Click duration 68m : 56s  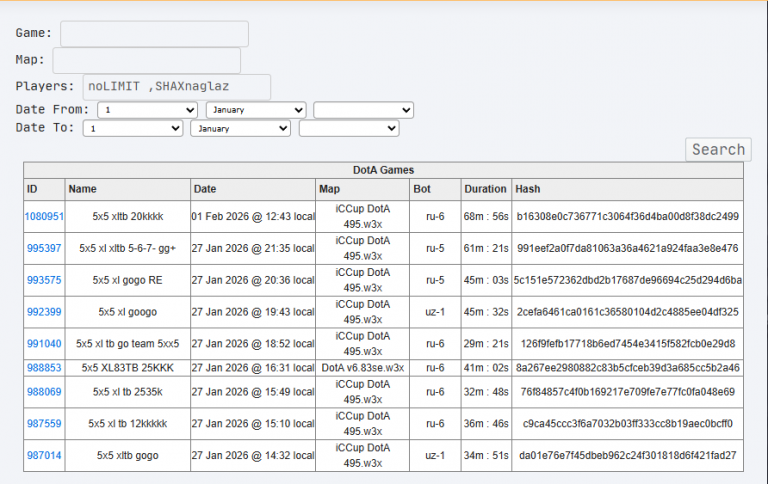coord(486,217)
